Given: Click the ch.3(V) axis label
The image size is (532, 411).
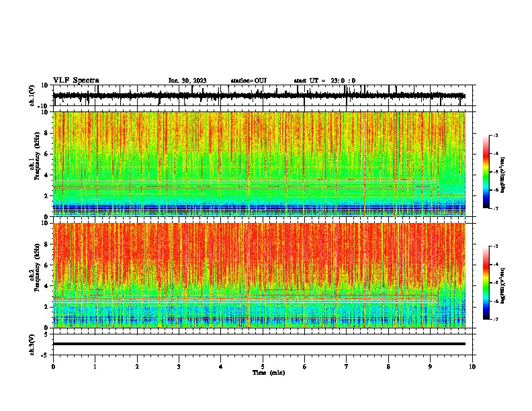Looking at the screenshot, I should point(32,345).
